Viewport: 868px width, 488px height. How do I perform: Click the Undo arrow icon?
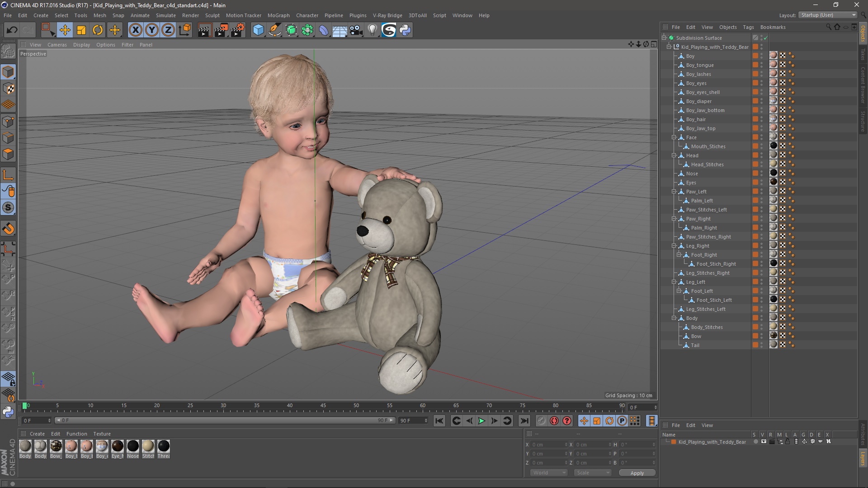pyautogui.click(x=12, y=30)
